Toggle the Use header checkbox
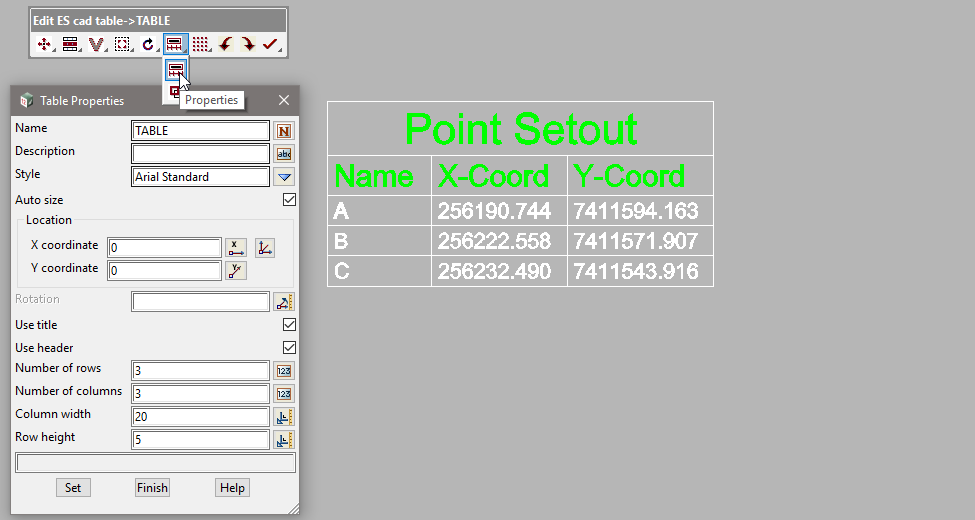Viewport: 975px width, 520px height. click(x=289, y=348)
